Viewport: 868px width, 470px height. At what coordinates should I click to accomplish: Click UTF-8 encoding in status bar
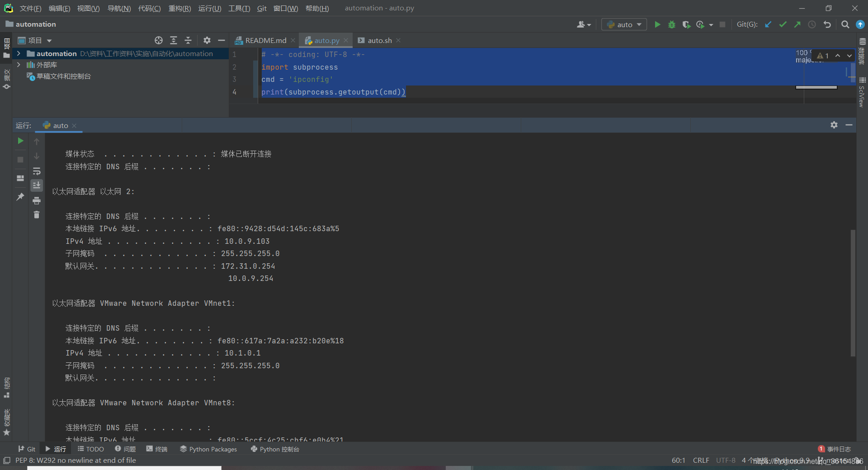pos(726,461)
